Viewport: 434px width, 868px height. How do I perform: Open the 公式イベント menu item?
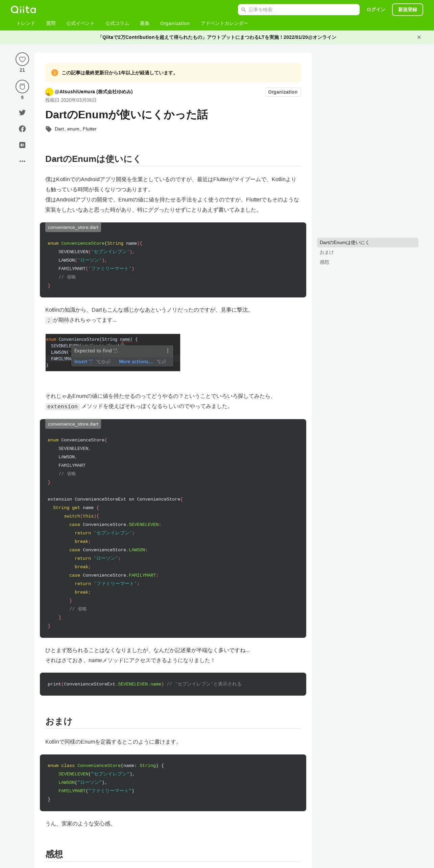tap(80, 23)
